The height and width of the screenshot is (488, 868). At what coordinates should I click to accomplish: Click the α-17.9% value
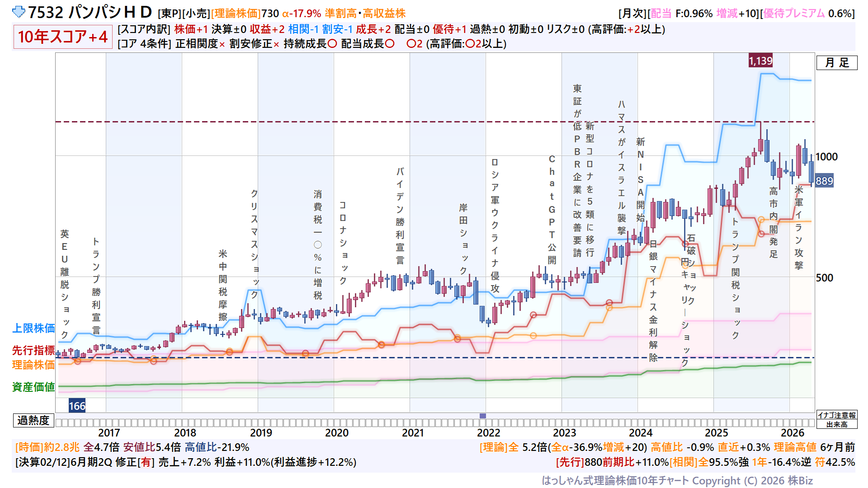pyautogui.click(x=302, y=14)
